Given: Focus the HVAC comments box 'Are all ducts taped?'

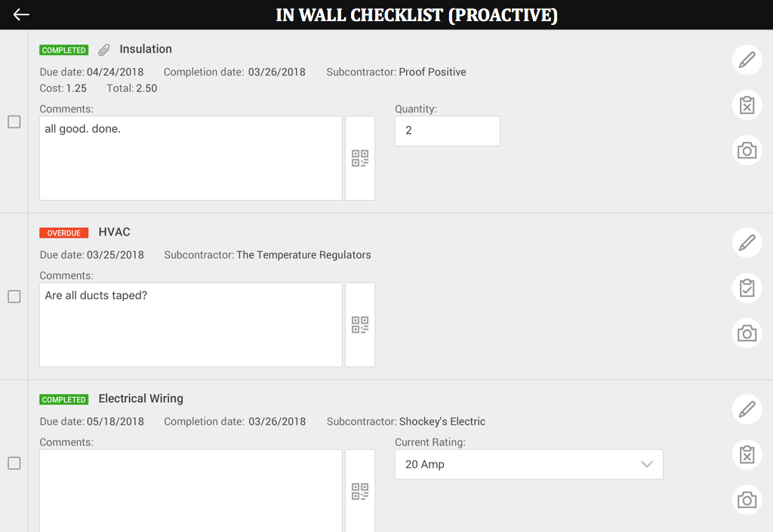Looking at the screenshot, I should (191, 324).
